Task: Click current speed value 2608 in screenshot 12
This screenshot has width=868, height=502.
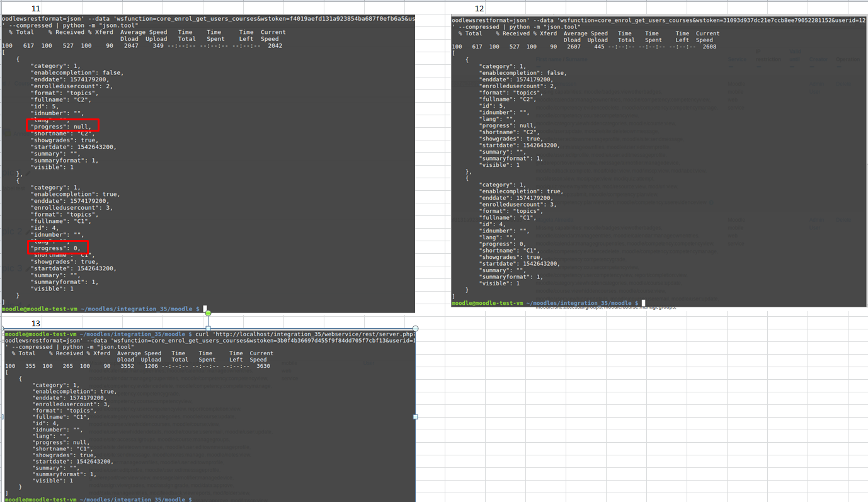Action: 709,47
